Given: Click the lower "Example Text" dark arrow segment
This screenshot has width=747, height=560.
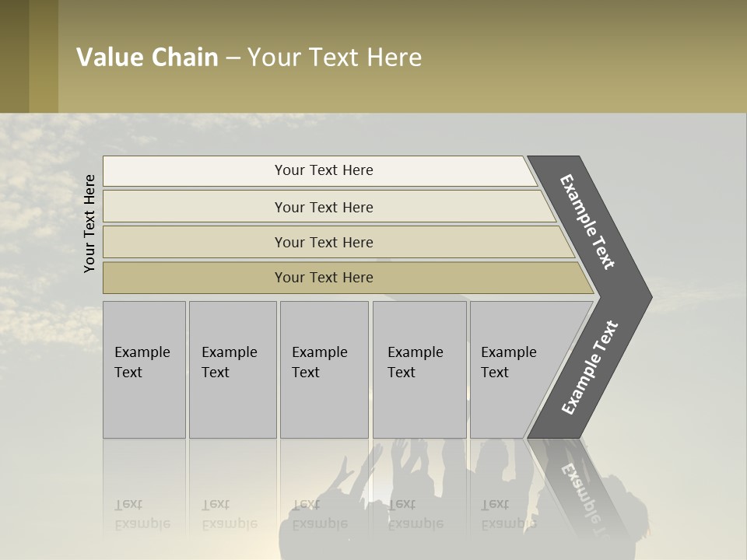Looking at the screenshot, I should 589,369.
